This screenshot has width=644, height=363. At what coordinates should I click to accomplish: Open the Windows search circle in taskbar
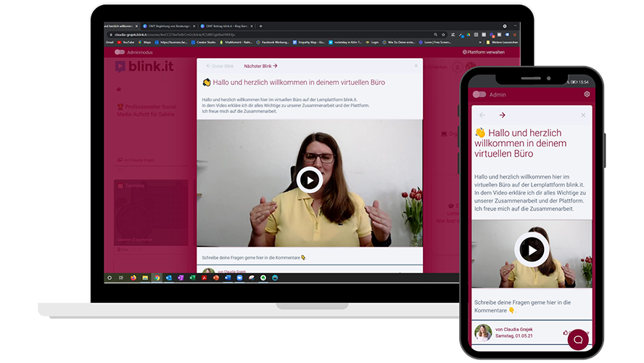point(110,278)
